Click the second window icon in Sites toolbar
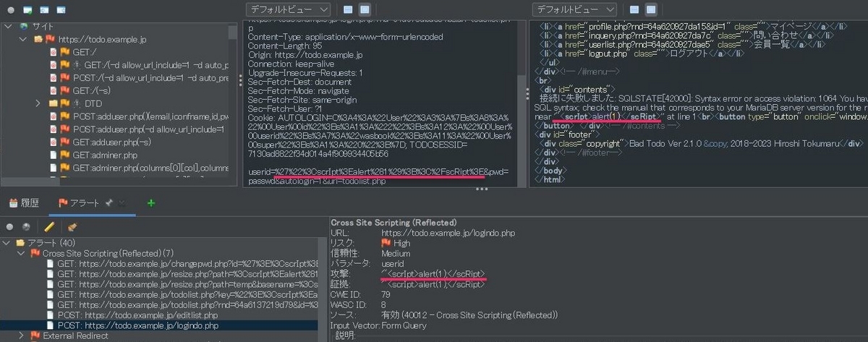 pos(44,10)
